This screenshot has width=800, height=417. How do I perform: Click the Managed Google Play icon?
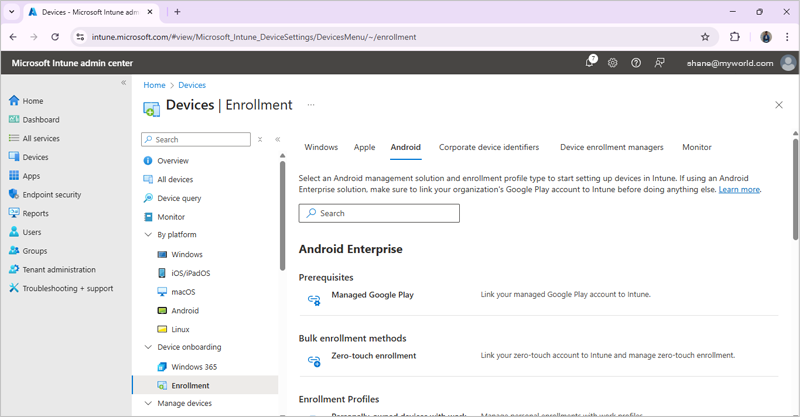[314, 299]
